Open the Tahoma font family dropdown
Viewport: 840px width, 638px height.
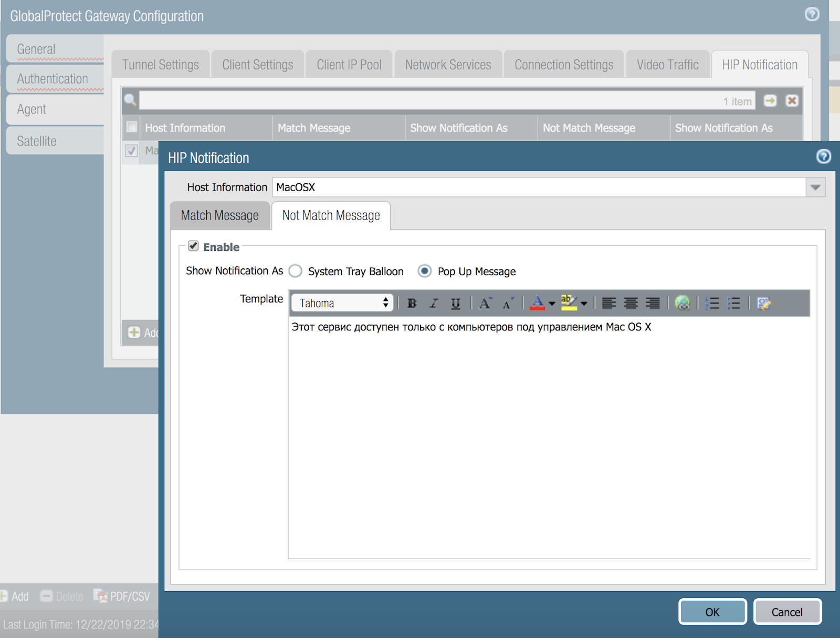tap(342, 302)
